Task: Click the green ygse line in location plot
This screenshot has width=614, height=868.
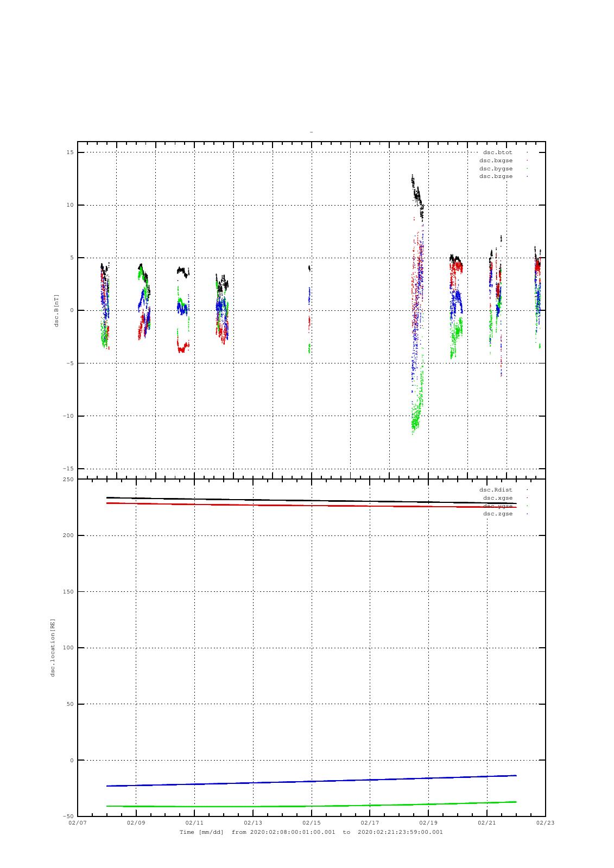Action: [311, 806]
